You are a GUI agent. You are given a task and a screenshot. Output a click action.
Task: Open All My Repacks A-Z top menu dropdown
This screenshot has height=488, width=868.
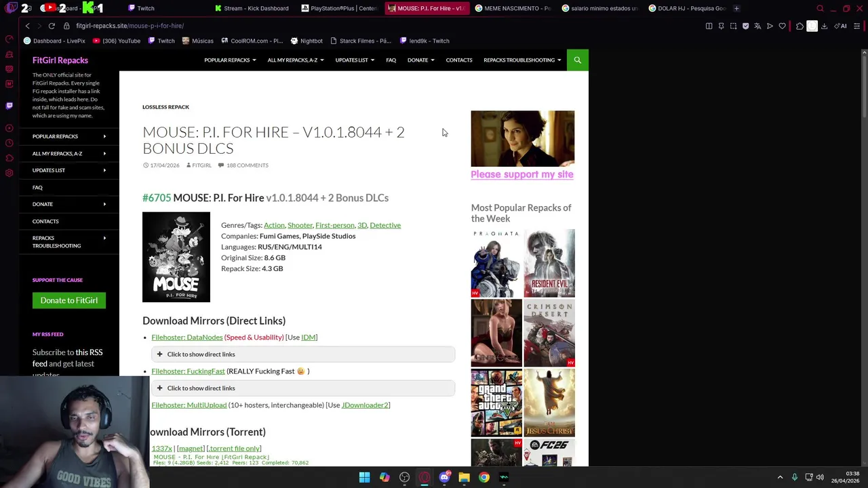(x=295, y=60)
